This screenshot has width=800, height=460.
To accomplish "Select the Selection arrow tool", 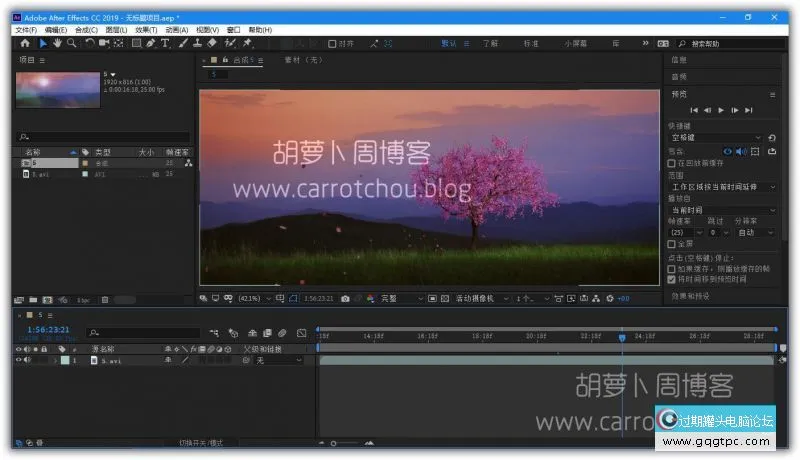I will coord(43,43).
